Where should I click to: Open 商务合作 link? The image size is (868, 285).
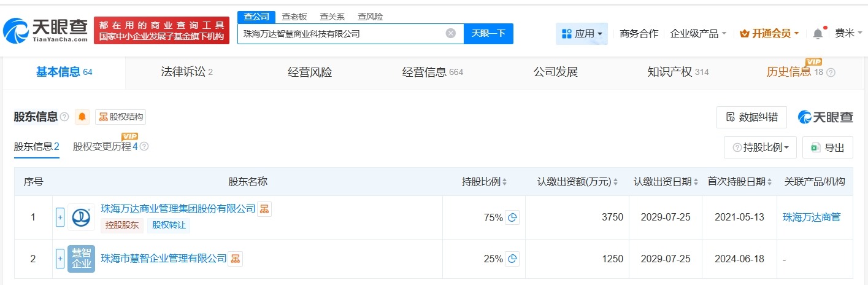[x=639, y=34]
